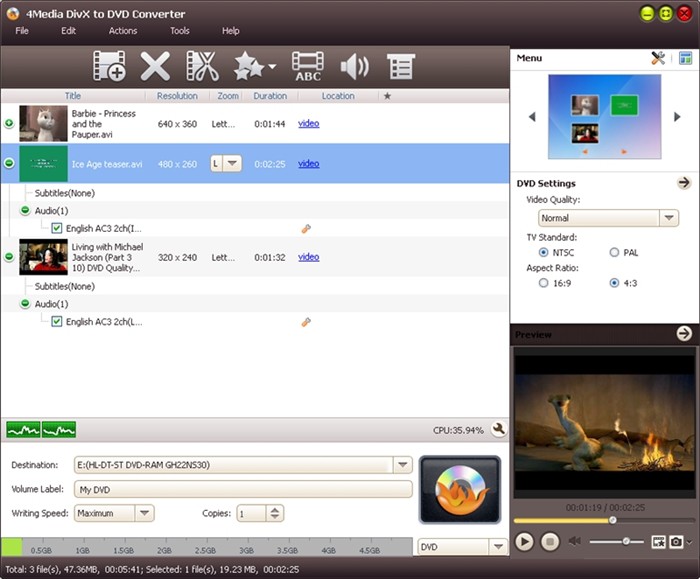Screen dimensions: 700x579
Task: Uncheck English AC3 audio under Michael Jackson
Action: (x=57, y=322)
